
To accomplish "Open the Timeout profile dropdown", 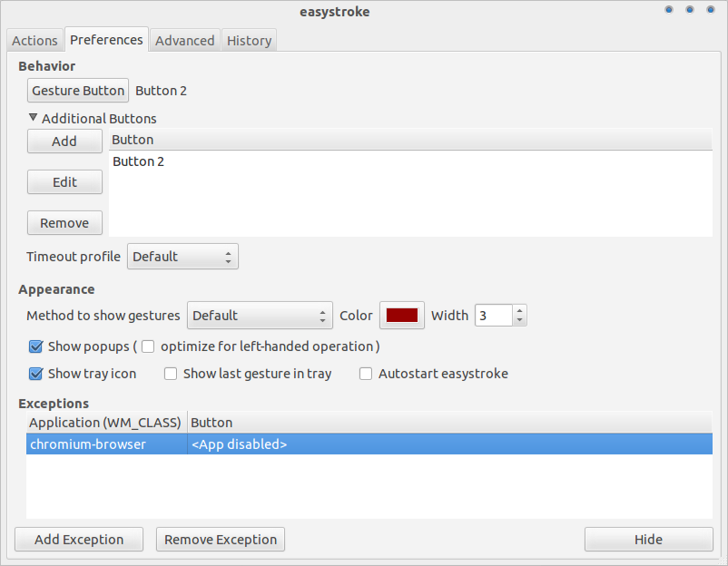I will [x=182, y=257].
